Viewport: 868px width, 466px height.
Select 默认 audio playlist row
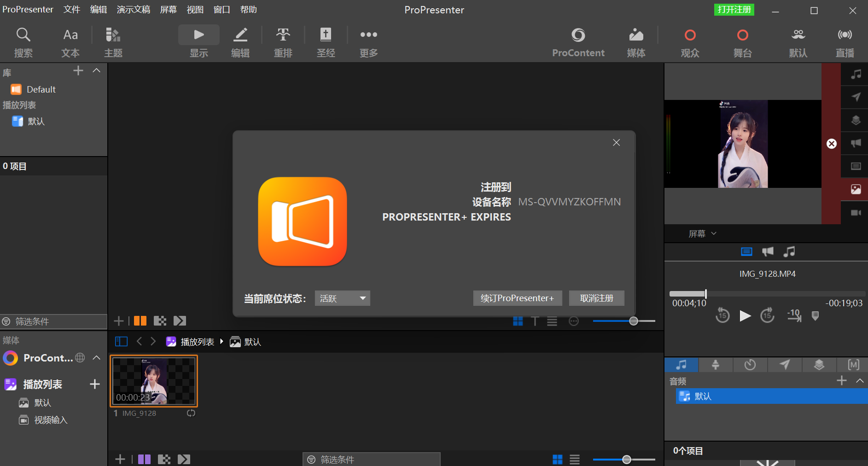click(x=772, y=396)
